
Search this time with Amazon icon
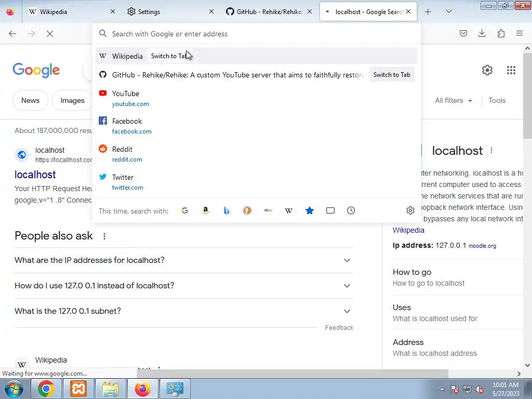tap(206, 211)
